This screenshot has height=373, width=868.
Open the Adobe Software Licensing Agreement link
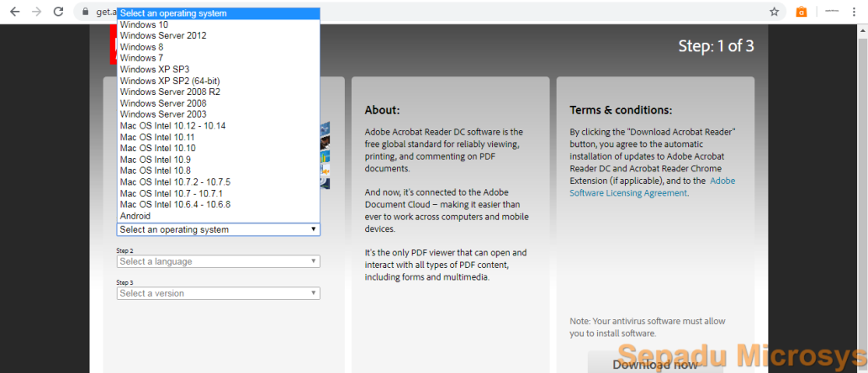[x=652, y=186]
